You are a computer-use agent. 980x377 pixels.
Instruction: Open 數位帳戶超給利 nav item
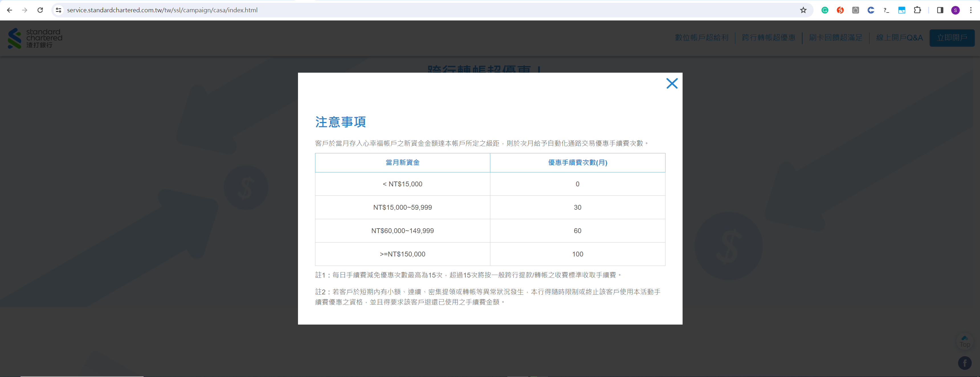tap(701, 38)
